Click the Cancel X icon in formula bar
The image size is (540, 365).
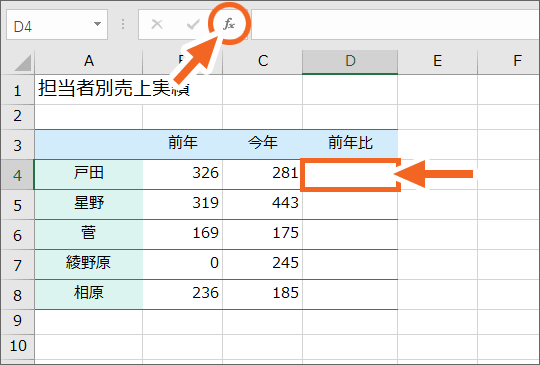(x=157, y=24)
